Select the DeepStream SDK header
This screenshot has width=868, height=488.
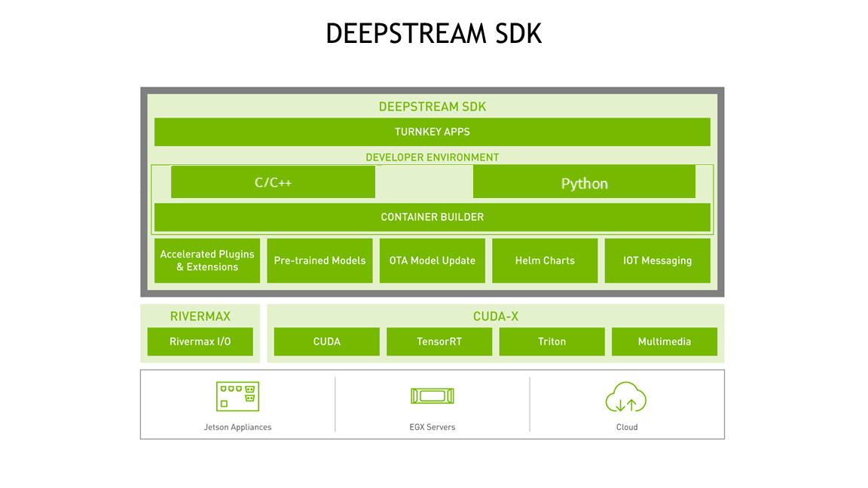pyautogui.click(x=432, y=106)
